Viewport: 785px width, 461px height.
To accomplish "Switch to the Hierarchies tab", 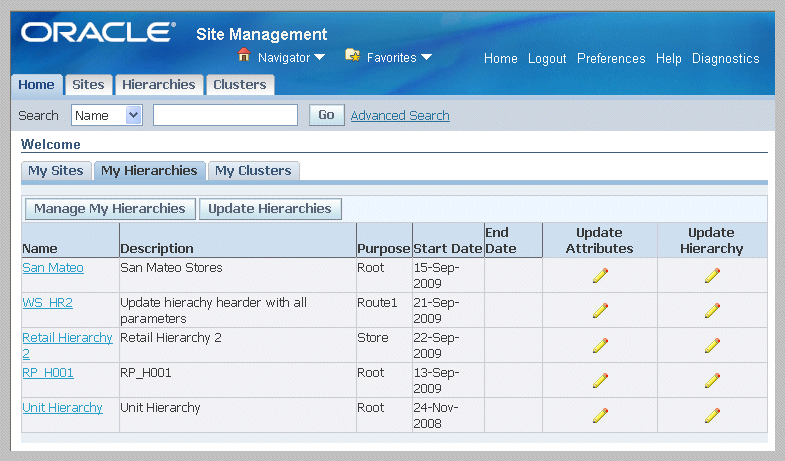I will click(x=159, y=85).
